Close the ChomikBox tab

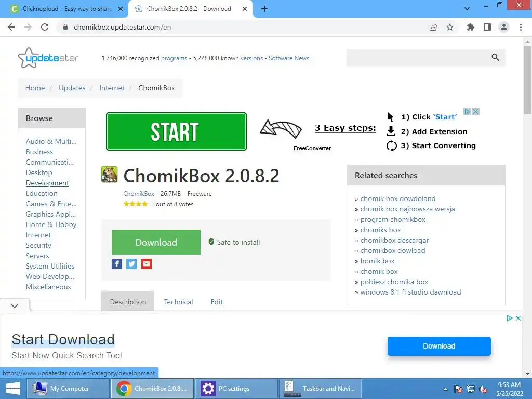coord(245,9)
